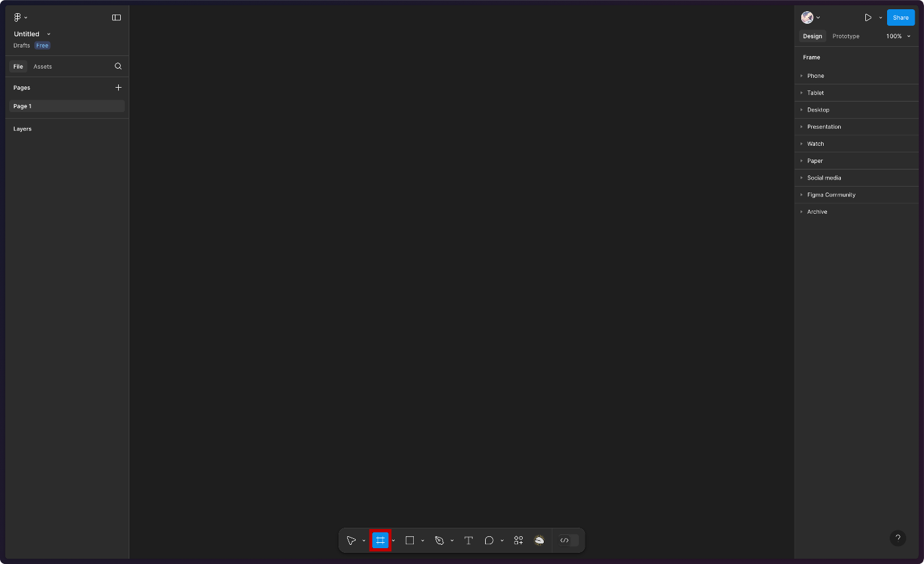924x564 pixels.
Task: Open the user avatar menu
Action: tap(807, 18)
